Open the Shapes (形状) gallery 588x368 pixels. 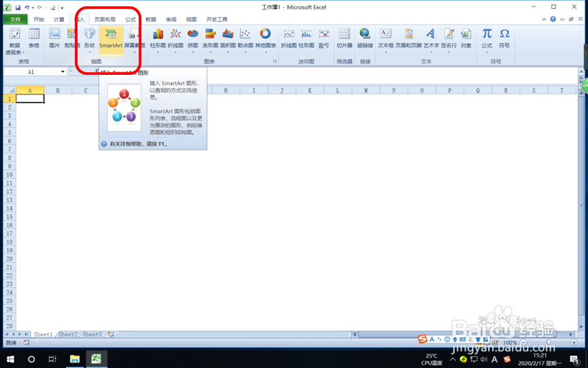point(89,39)
